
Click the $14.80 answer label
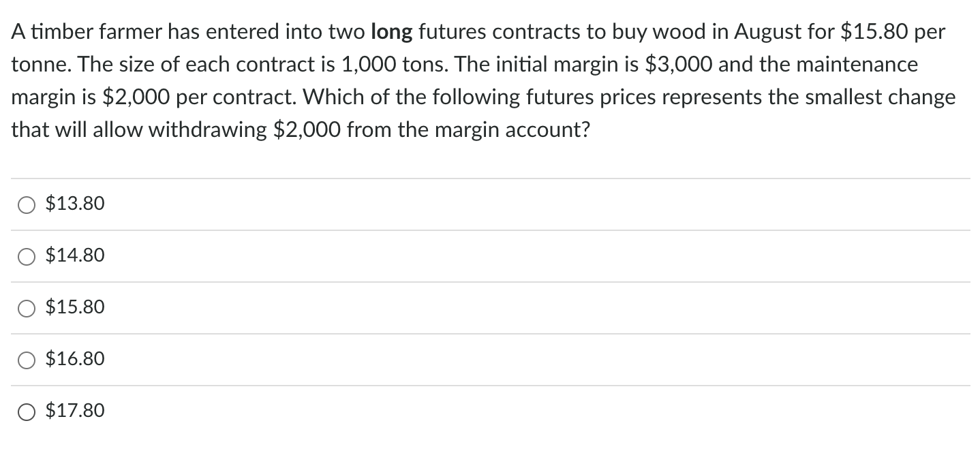74,255
